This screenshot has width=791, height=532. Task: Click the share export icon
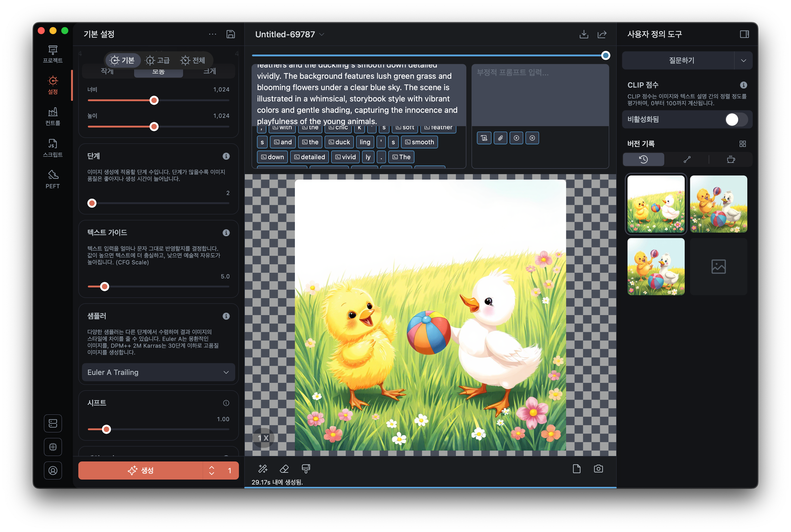pos(602,34)
